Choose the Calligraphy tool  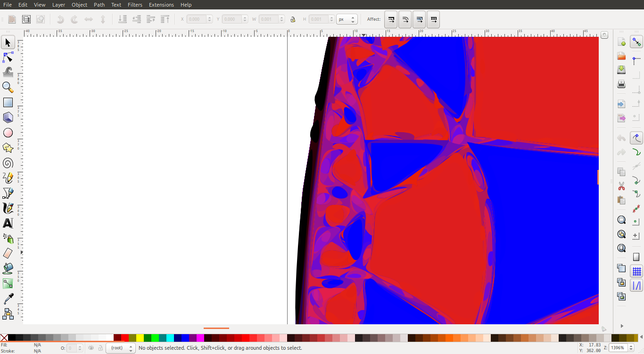point(8,208)
